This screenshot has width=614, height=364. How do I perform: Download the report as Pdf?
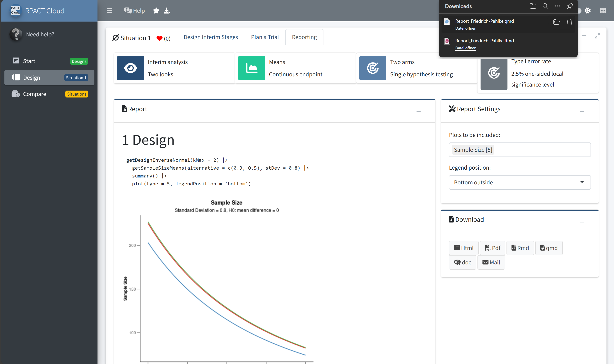[x=492, y=248]
